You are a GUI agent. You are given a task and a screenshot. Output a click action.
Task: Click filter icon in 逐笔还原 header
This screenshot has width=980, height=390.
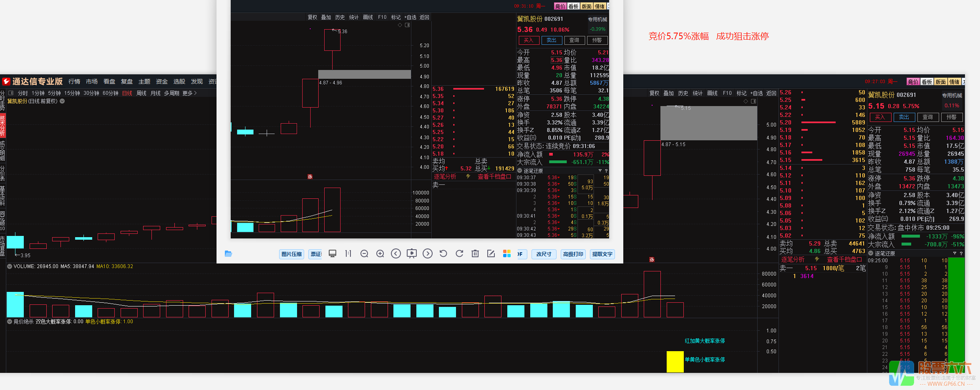pos(955,253)
